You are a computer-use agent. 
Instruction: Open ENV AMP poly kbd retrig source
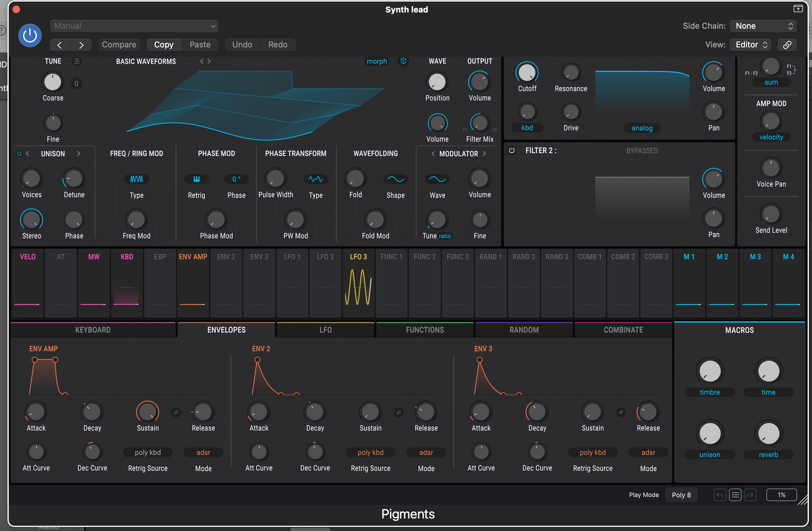pos(148,453)
